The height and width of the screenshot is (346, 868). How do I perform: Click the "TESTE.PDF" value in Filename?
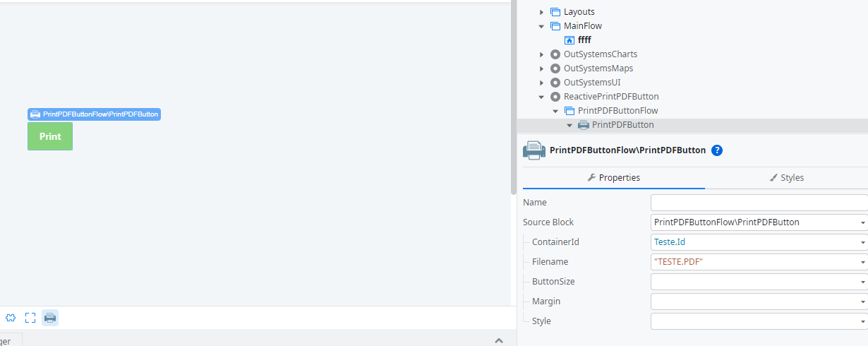click(x=678, y=262)
